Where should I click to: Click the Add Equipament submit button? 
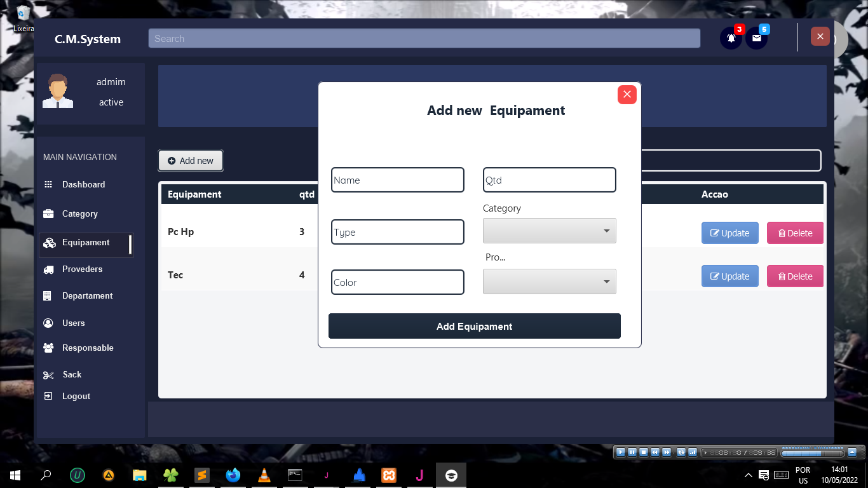coord(475,326)
